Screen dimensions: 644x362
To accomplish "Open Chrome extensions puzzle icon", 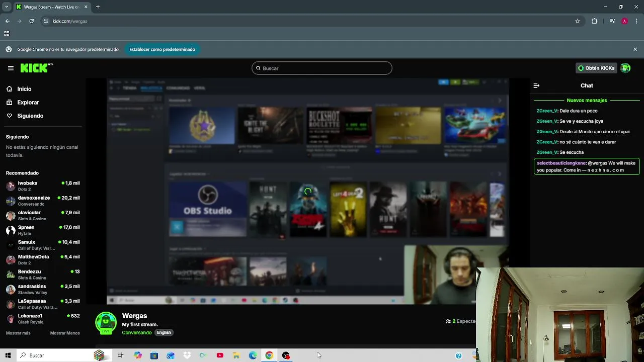I will [x=595, y=21].
